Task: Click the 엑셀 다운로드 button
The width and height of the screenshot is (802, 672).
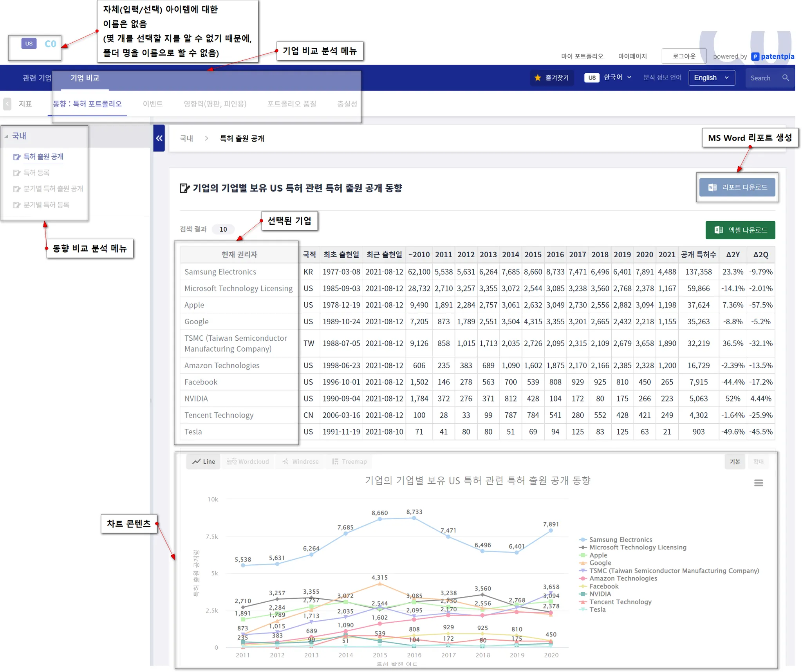Action: pyautogui.click(x=740, y=230)
